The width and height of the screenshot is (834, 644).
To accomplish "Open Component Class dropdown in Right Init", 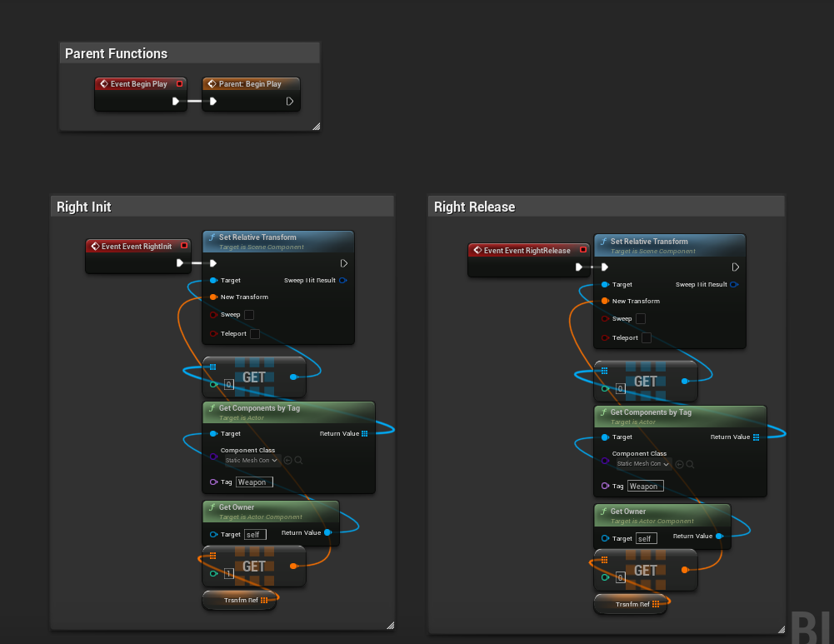I will (x=250, y=460).
